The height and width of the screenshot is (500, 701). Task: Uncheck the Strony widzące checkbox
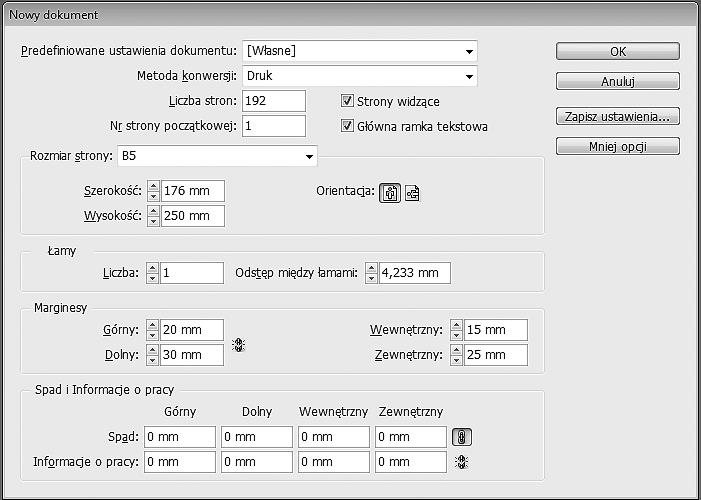pos(348,101)
